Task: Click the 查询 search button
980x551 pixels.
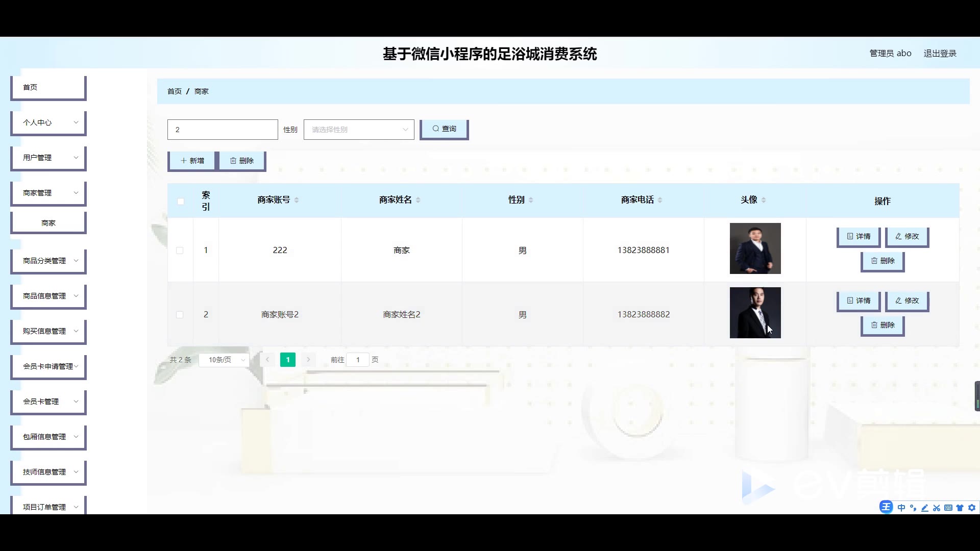Action: 444,129
